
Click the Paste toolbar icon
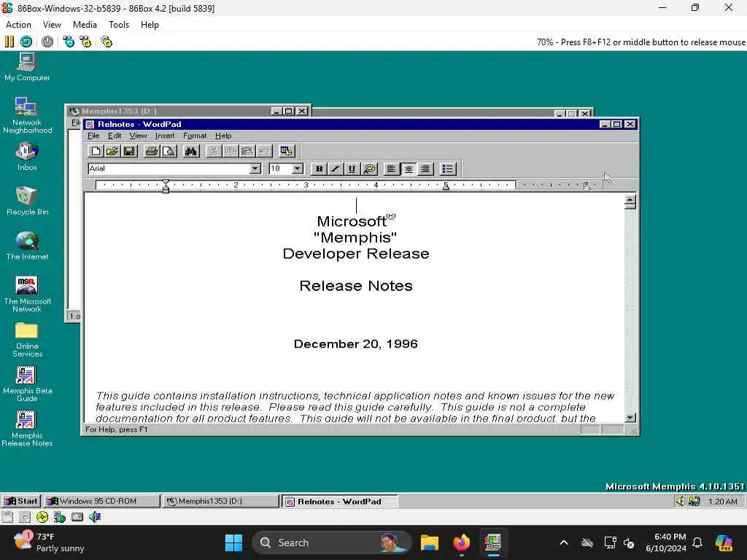(x=247, y=152)
